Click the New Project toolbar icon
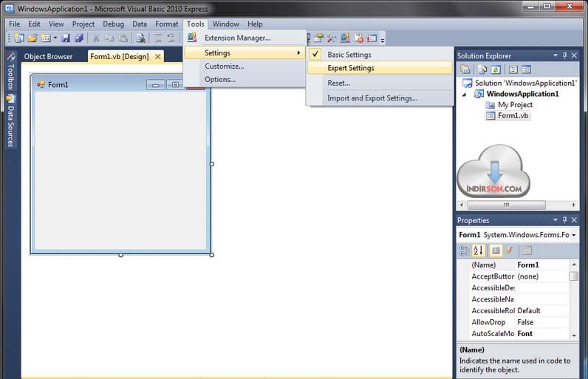This screenshot has height=379, width=588. 18,38
